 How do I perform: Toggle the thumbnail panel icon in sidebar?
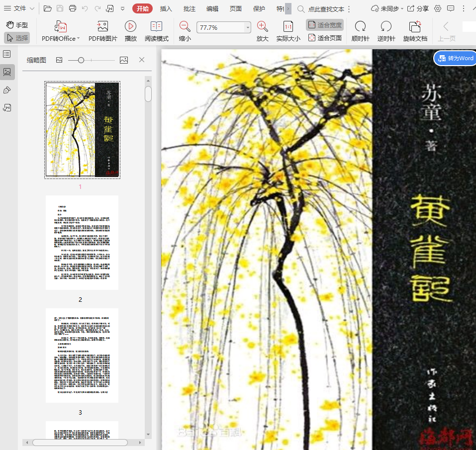click(x=7, y=72)
